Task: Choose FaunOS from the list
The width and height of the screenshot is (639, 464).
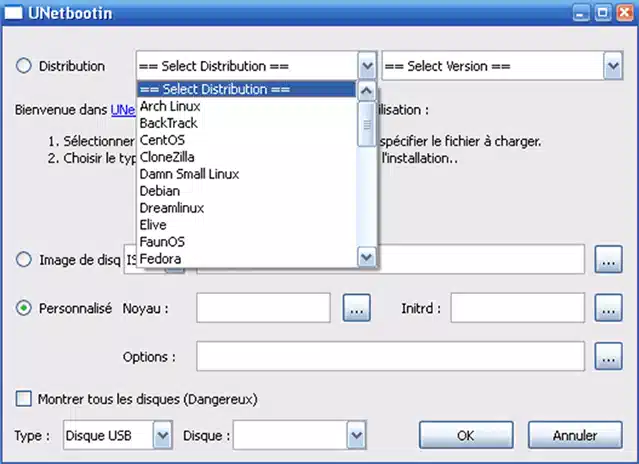Action: point(247,242)
